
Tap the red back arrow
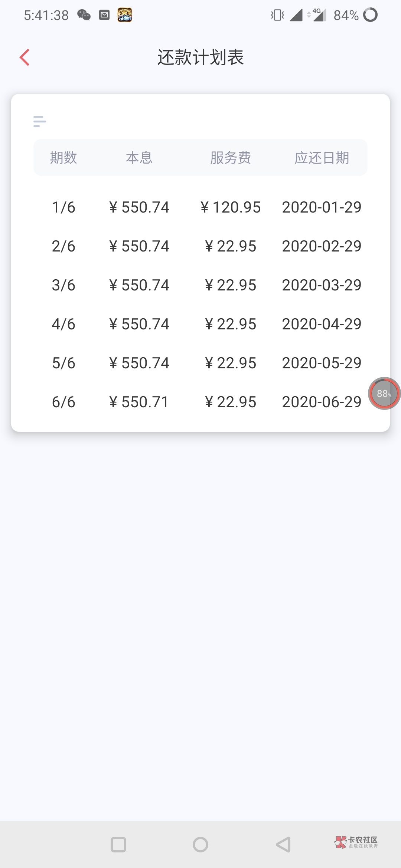pyautogui.click(x=25, y=57)
